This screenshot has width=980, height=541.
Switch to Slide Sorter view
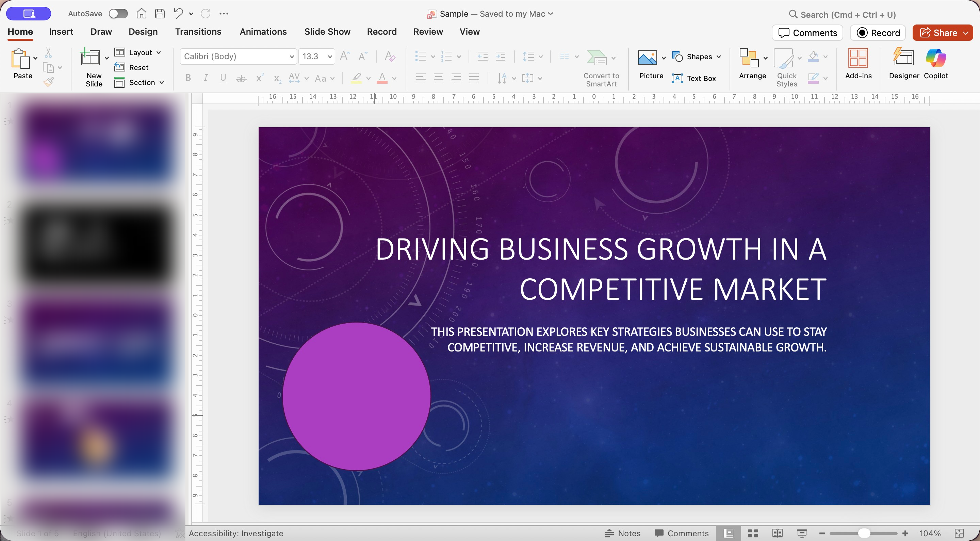(753, 533)
